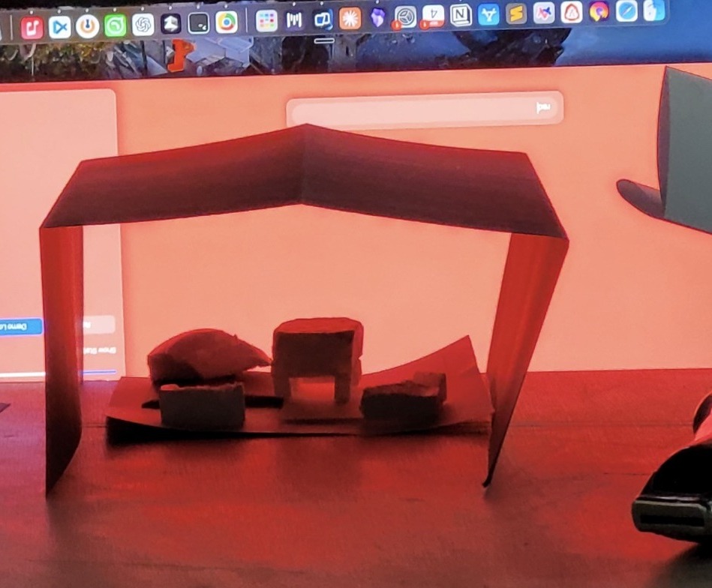This screenshot has height=588, width=712.
Task: Click the gray button beside the blue Demo button
Action: click(x=98, y=325)
